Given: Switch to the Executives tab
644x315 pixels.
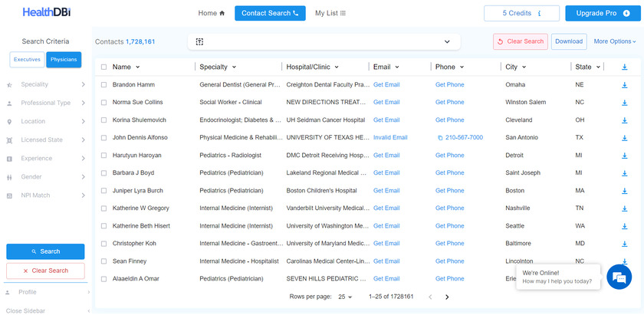Looking at the screenshot, I should click(27, 59).
